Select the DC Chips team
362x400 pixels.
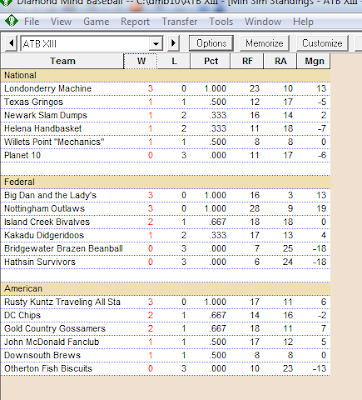click(x=22, y=315)
